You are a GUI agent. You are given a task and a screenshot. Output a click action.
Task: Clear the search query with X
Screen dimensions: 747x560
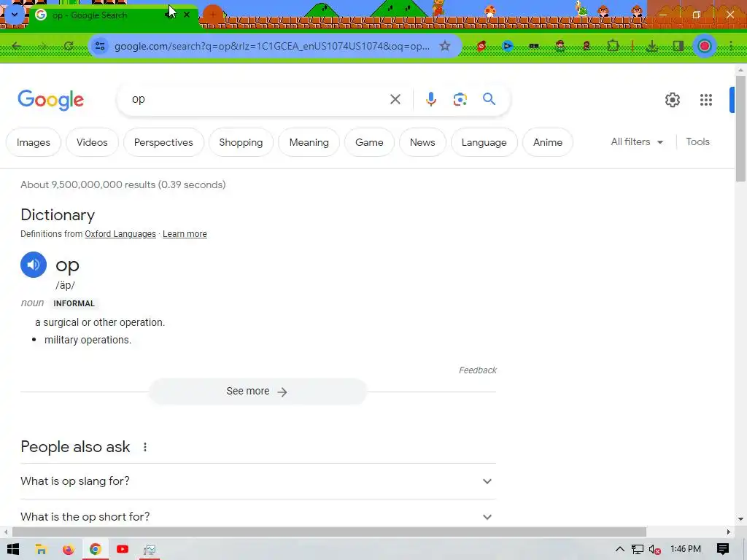(395, 99)
